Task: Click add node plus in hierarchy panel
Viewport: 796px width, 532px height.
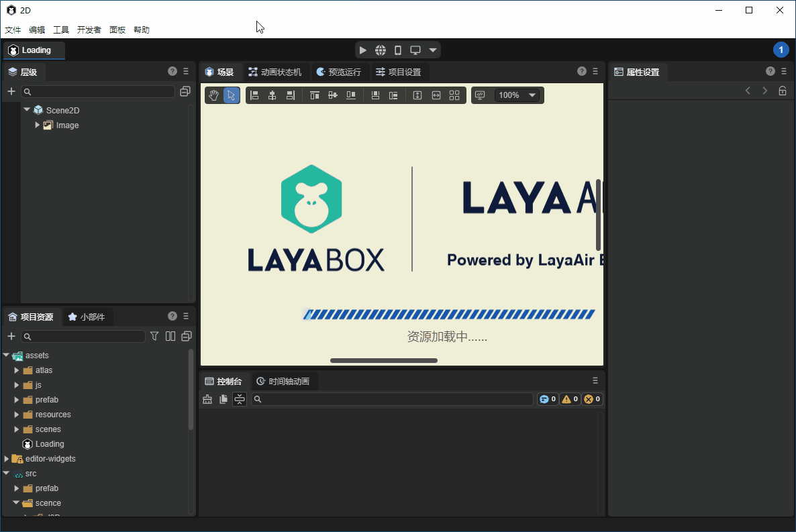Action: click(11, 91)
